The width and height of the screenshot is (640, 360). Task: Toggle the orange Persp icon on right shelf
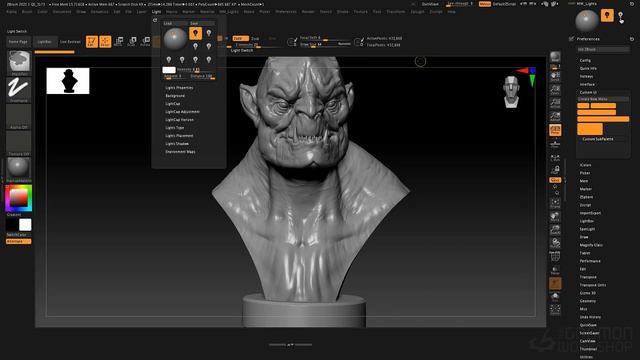click(x=555, y=130)
